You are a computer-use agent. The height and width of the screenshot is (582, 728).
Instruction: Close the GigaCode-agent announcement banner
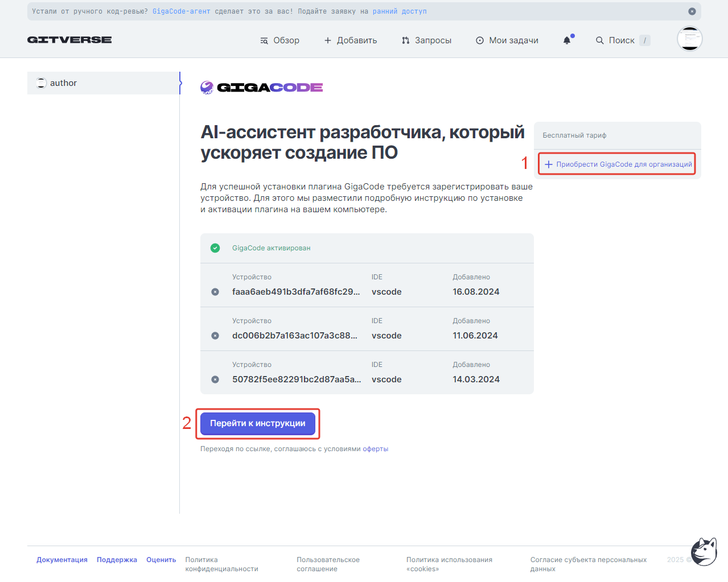pyautogui.click(x=692, y=11)
